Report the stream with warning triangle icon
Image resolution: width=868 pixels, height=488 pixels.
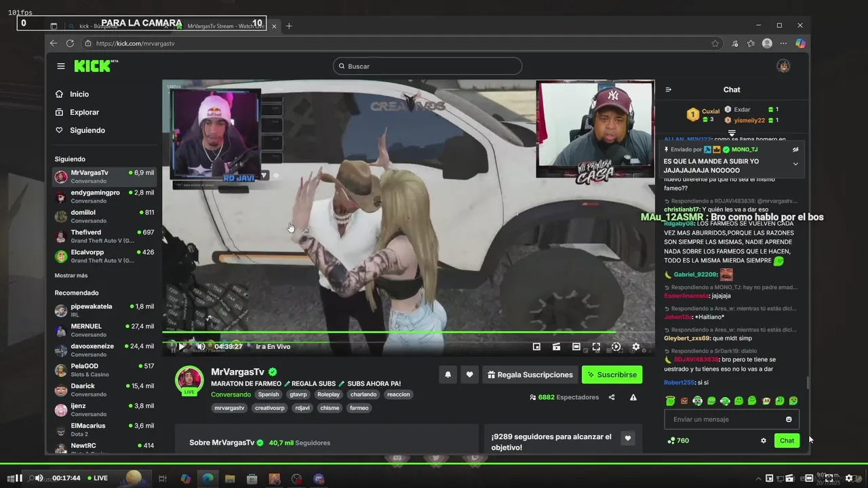[633, 397]
